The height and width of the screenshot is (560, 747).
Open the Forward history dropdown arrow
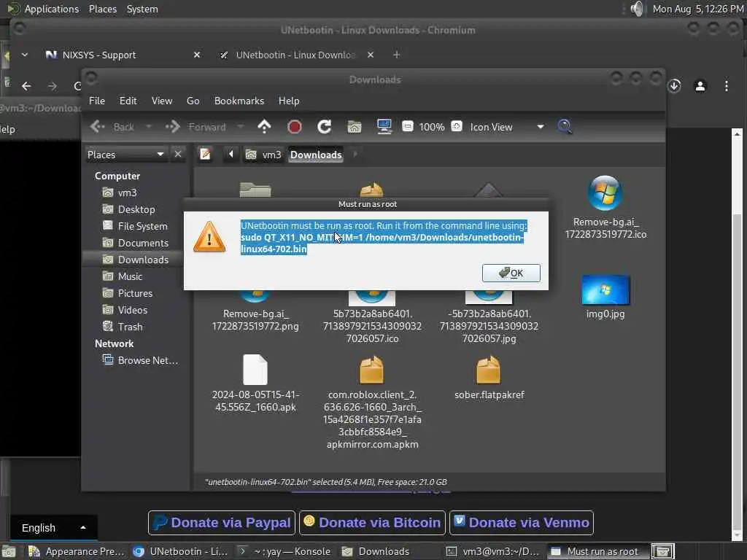pyautogui.click(x=240, y=127)
